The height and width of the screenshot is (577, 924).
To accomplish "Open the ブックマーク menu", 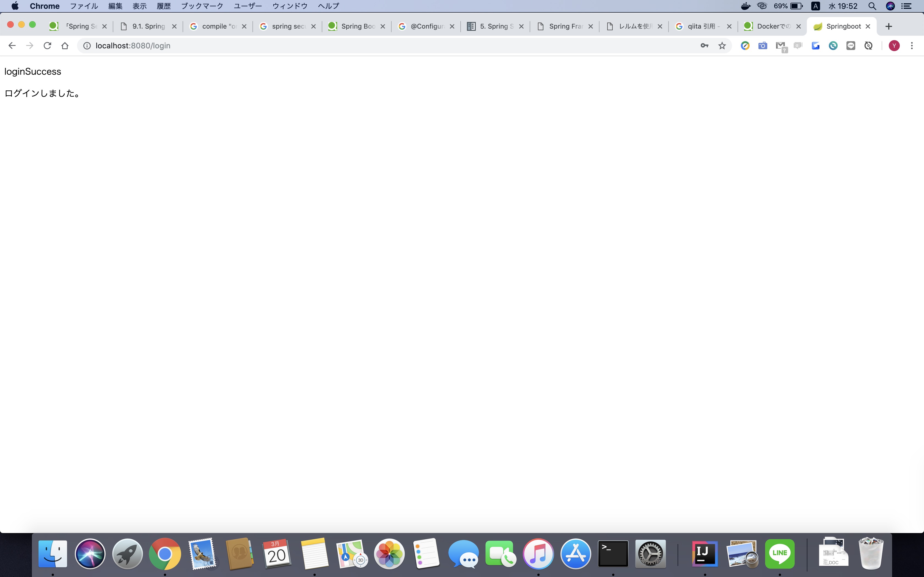I will click(x=202, y=6).
